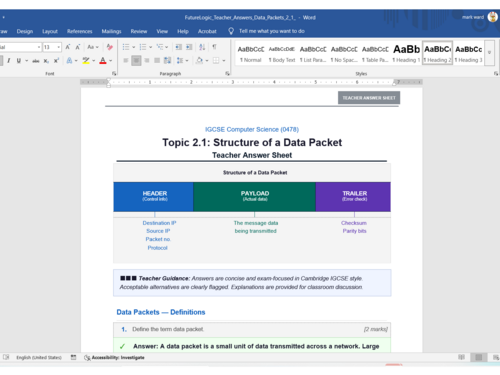The width and height of the screenshot is (500, 375).
Task: Apply the Body Text style
Action: point(282,53)
